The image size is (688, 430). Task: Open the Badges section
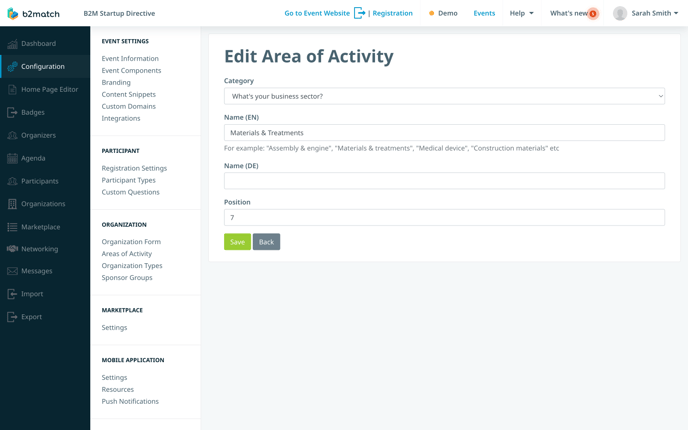click(x=33, y=112)
